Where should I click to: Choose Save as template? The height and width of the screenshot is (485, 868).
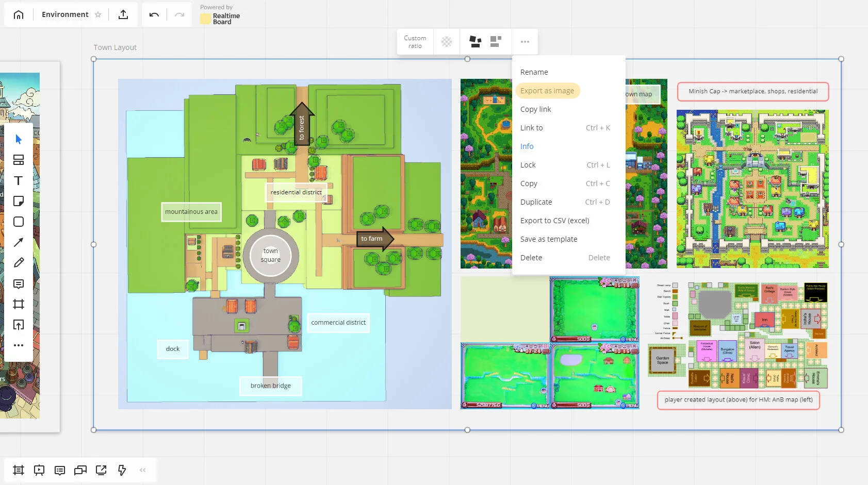pos(568,239)
